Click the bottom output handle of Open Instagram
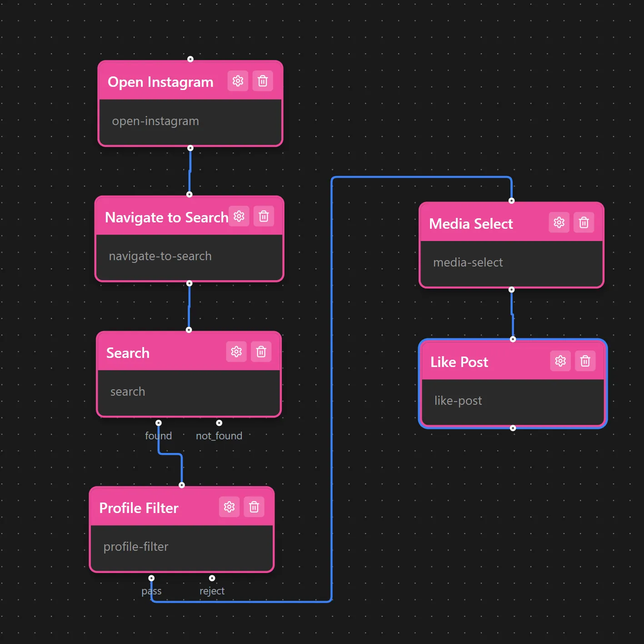The width and height of the screenshot is (644, 644). pos(190,148)
